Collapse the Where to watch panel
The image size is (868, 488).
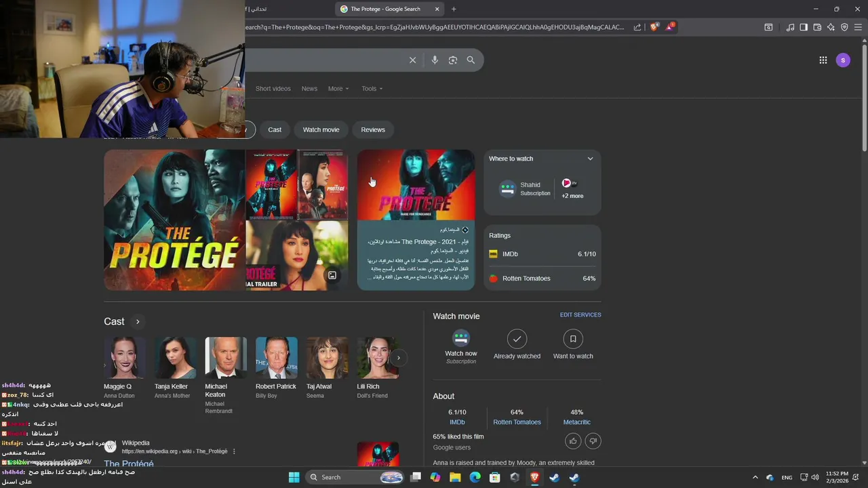(x=590, y=159)
